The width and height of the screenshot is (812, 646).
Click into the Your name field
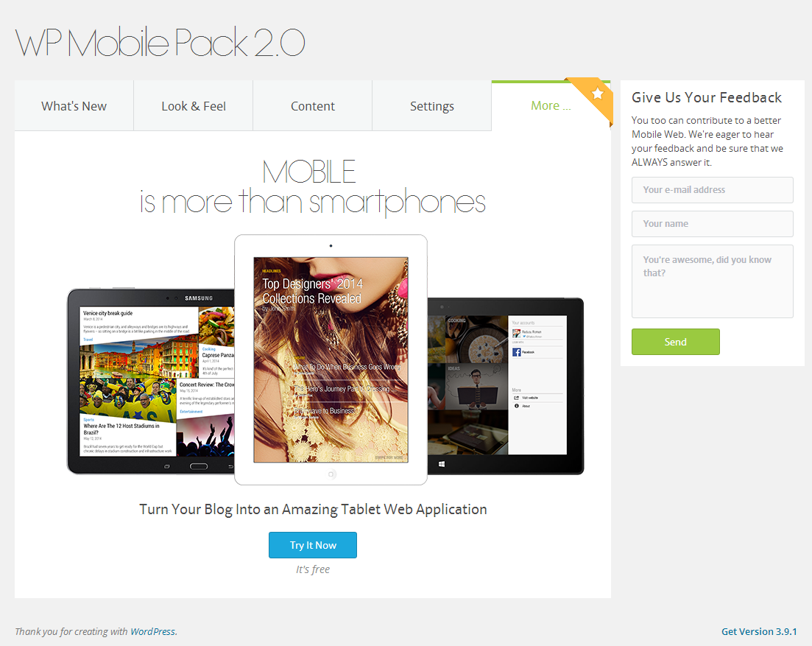(x=712, y=224)
